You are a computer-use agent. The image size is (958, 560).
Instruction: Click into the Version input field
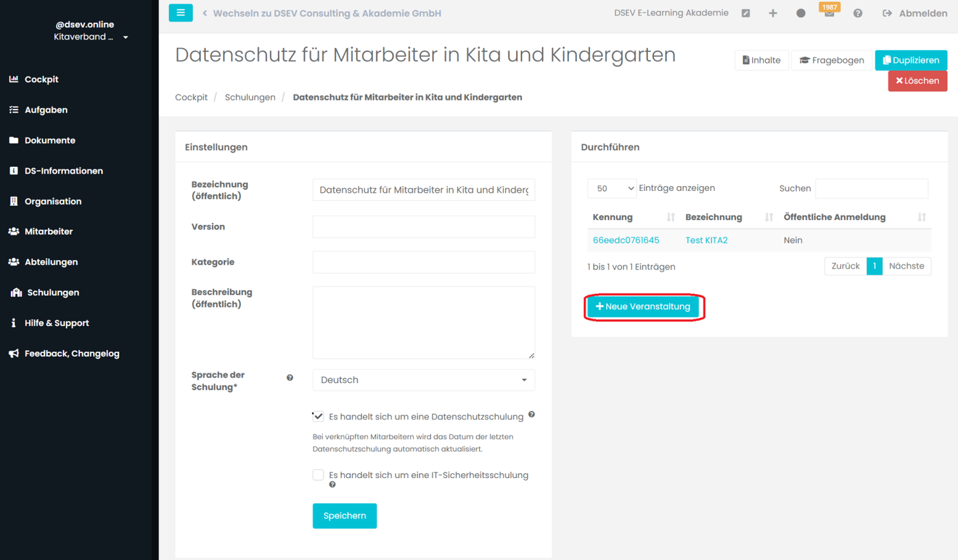tap(424, 227)
